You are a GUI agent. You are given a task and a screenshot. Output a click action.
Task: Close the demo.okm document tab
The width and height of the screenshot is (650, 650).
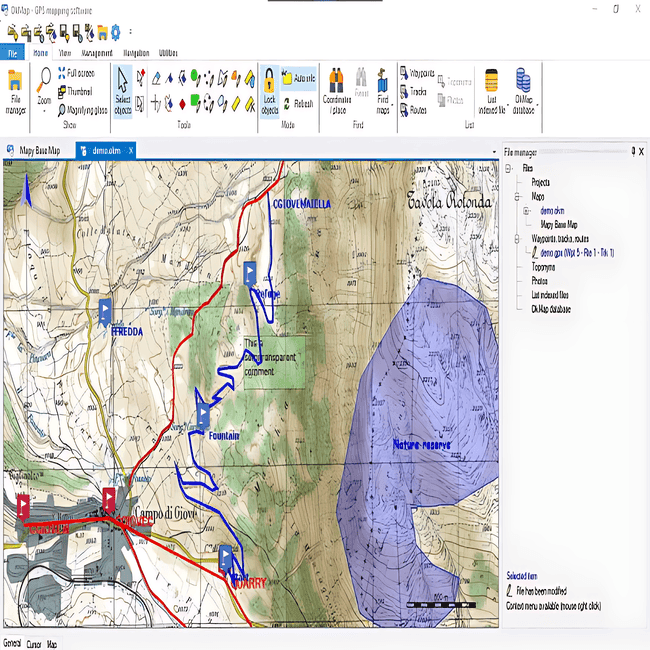click(x=131, y=150)
